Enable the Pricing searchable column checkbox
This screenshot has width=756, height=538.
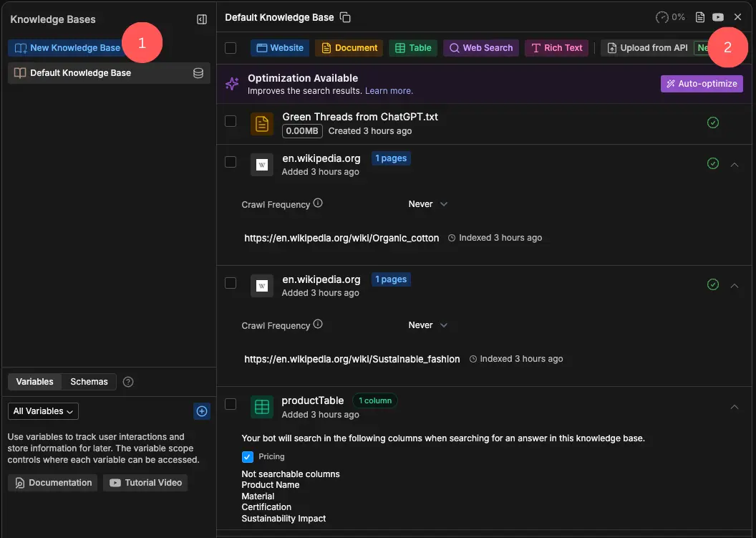(247, 456)
